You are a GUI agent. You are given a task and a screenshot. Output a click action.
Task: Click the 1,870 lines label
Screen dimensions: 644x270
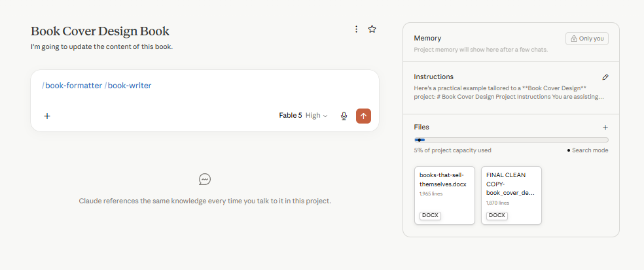pyautogui.click(x=498, y=203)
